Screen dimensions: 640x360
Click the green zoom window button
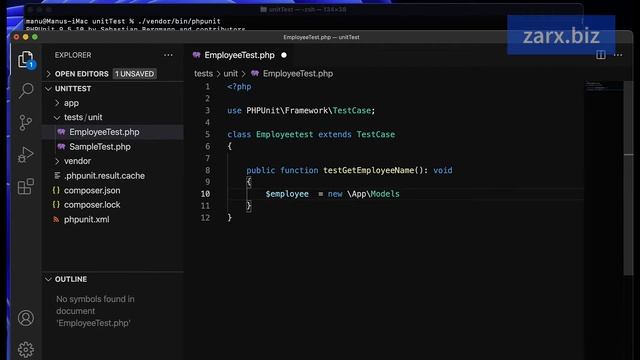pyautogui.click(x=35, y=37)
